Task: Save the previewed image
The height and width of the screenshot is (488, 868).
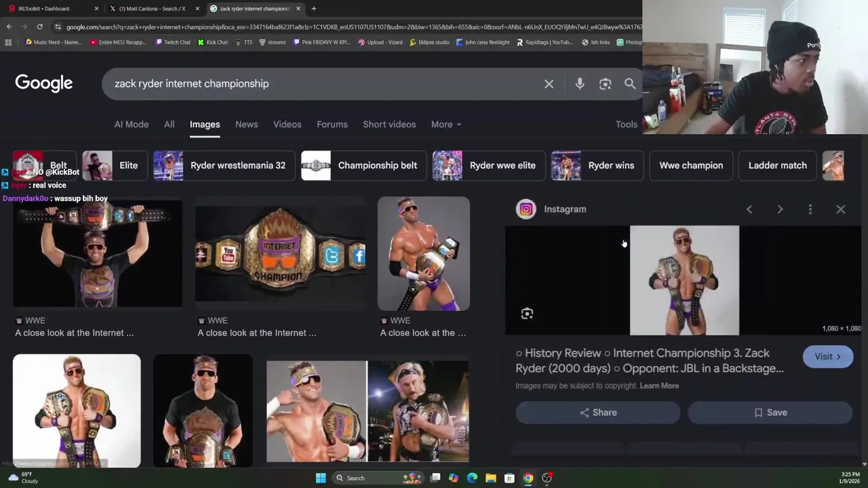Action: (770, 412)
